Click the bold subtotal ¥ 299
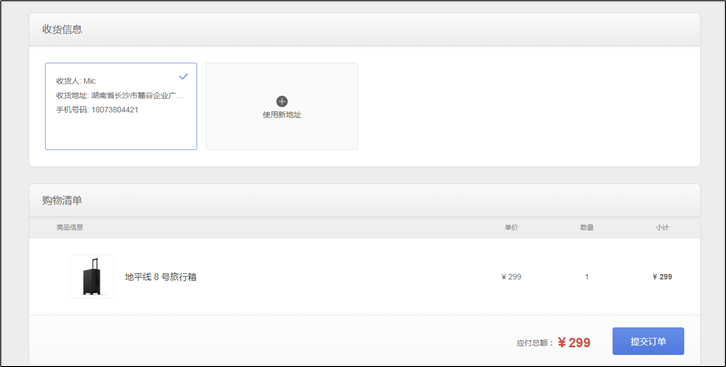The width and height of the screenshot is (726, 367). 662,277
